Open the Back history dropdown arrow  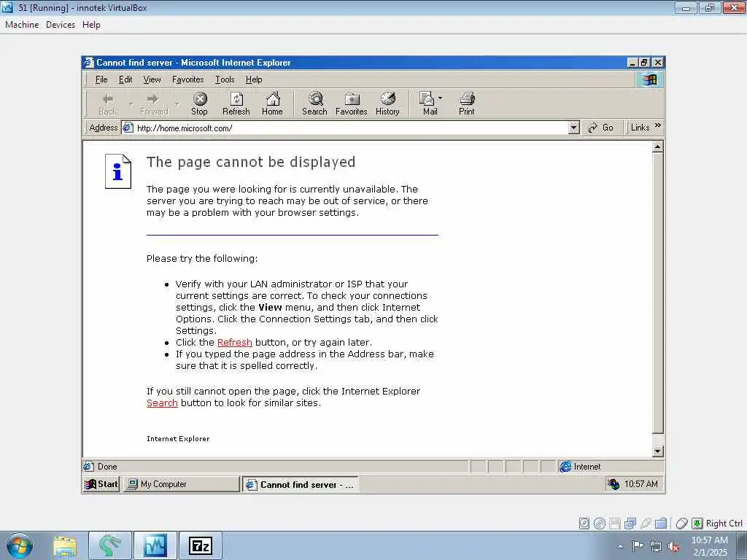131,104
